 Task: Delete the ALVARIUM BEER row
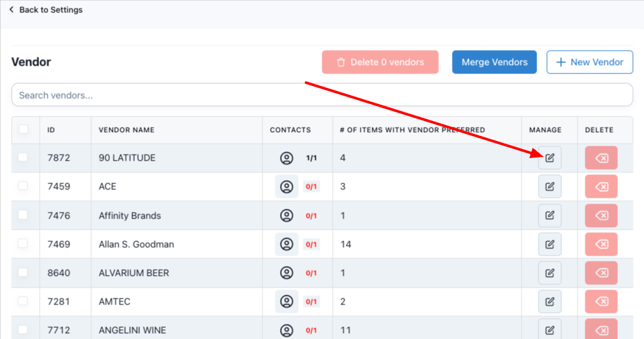tap(601, 273)
